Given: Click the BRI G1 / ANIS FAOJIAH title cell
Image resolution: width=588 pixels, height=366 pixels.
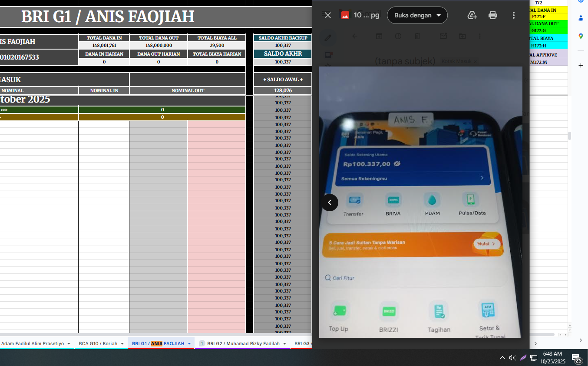Looking at the screenshot, I should pos(108,17).
